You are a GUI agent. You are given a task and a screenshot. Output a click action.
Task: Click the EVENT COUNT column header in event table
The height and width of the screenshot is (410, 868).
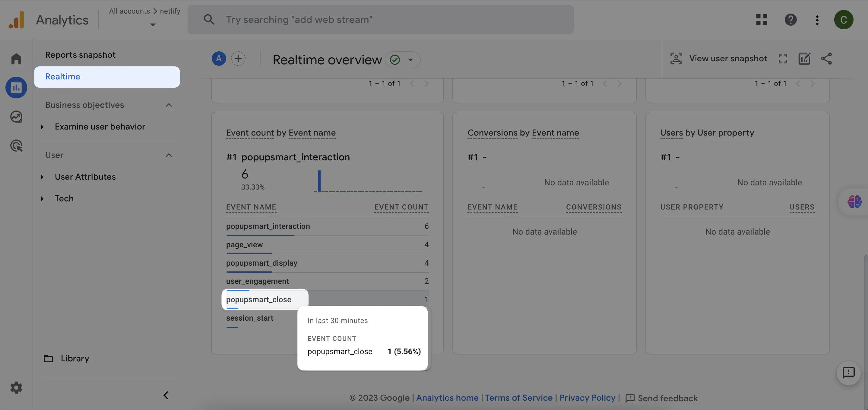(401, 207)
